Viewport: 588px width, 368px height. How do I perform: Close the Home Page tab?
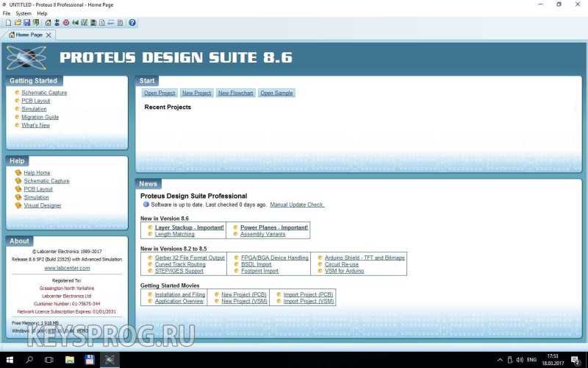click(x=49, y=35)
